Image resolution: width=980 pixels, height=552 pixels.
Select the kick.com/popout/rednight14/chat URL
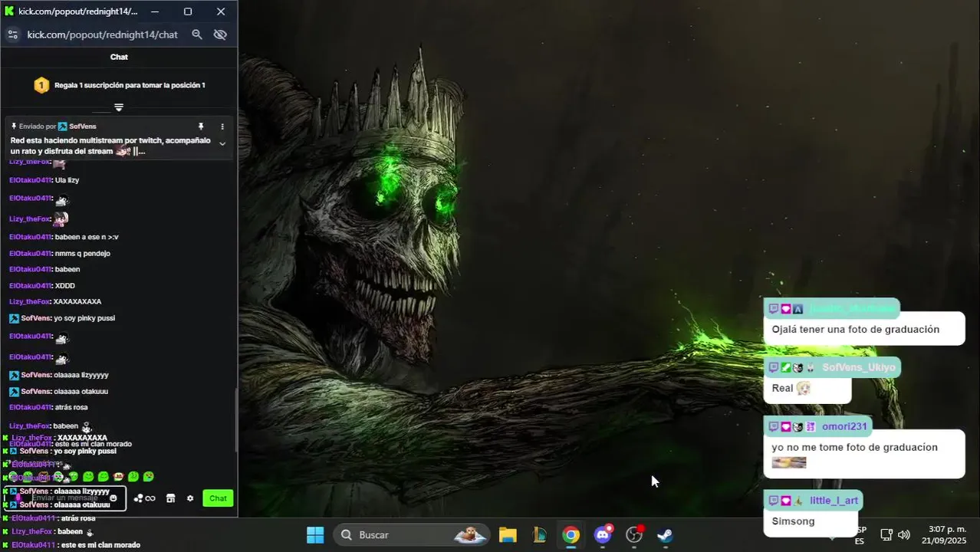(102, 34)
